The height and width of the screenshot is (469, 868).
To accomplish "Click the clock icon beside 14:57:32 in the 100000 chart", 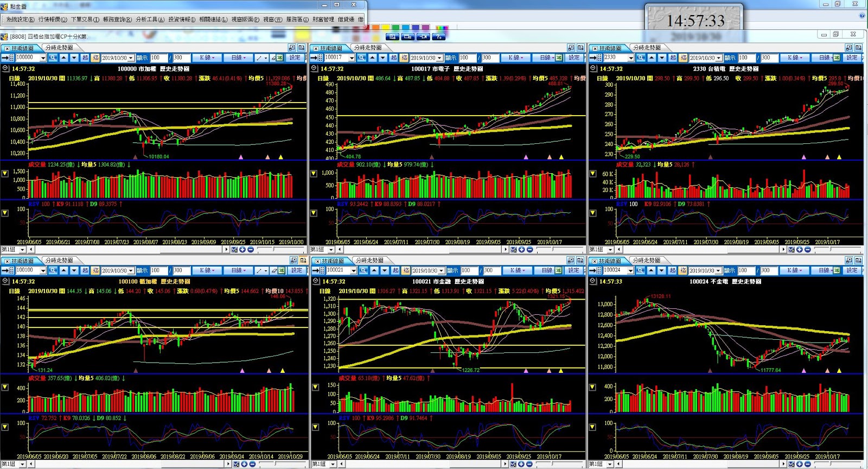I will 5,68.
